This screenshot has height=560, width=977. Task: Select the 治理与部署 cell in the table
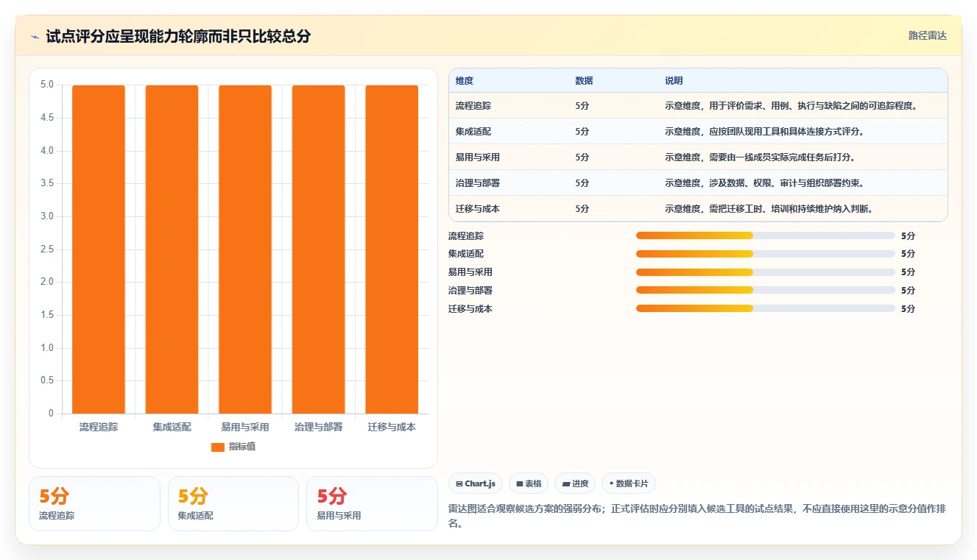point(478,183)
